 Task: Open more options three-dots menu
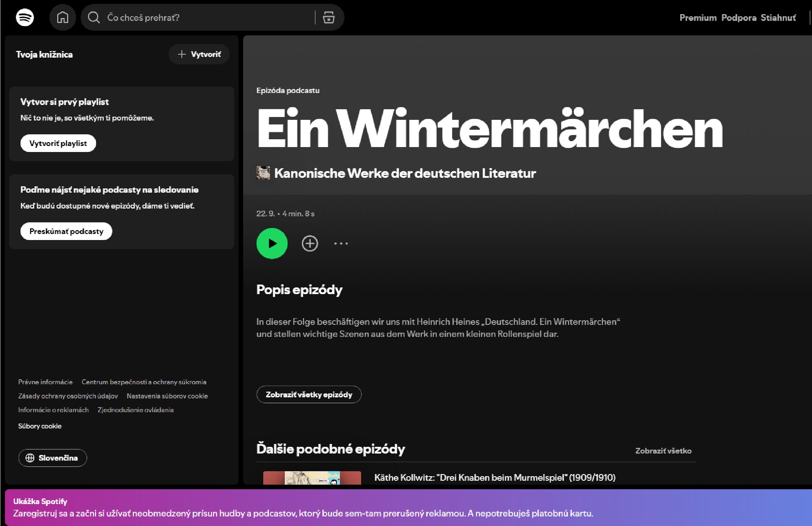tap(341, 243)
